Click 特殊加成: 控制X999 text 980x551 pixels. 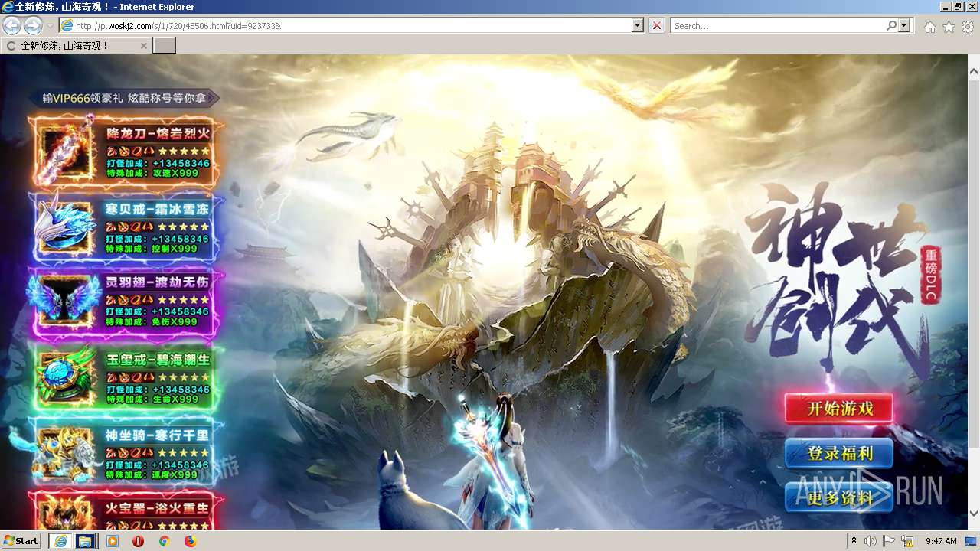click(x=152, y=249)
